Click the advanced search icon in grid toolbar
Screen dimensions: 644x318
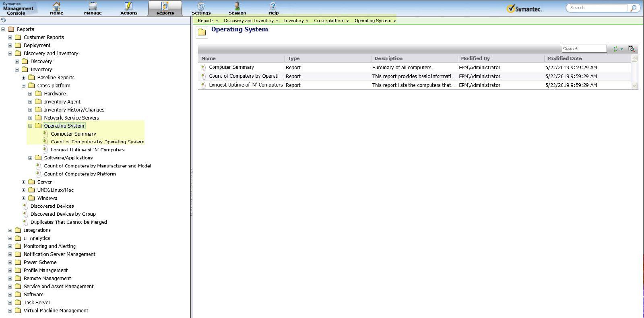point(631,49)
